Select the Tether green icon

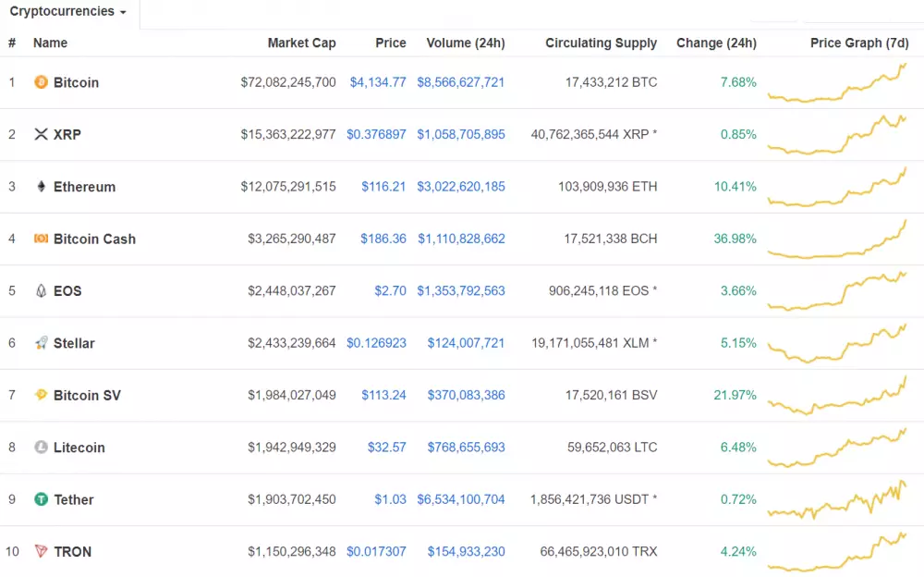tap(40, 499)
